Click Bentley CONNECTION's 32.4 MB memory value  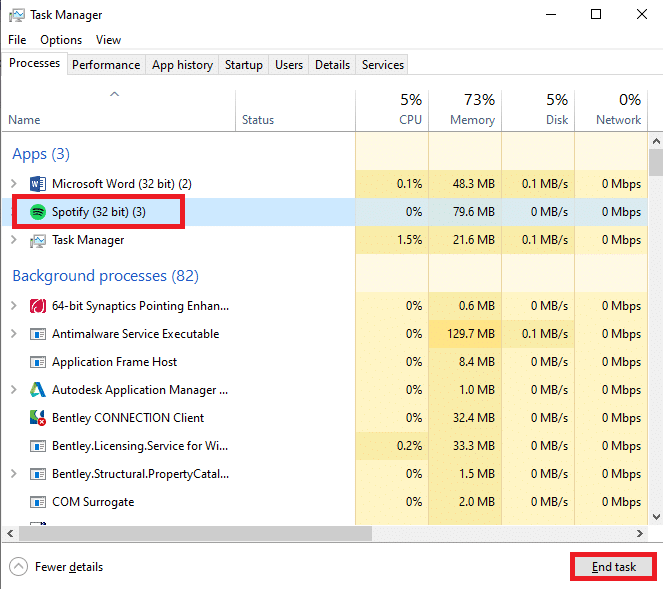[474, 418]
